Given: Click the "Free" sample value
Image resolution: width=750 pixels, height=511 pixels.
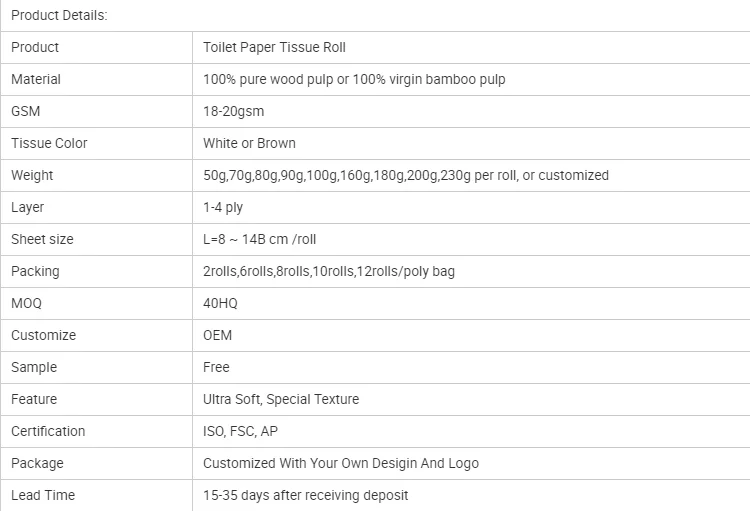Looking at the screenshot, I should tap(216, 367).
